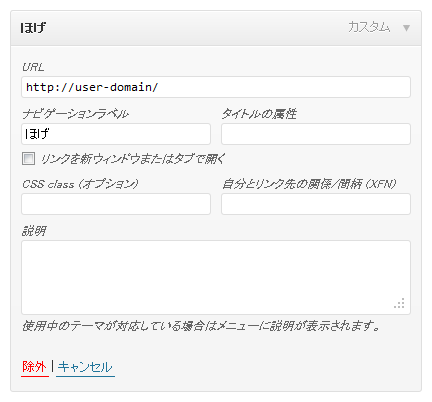Image resolution: width=432 pixels, height=402 pixels.
Task: Click the URL field label
Action: point(33,67)
